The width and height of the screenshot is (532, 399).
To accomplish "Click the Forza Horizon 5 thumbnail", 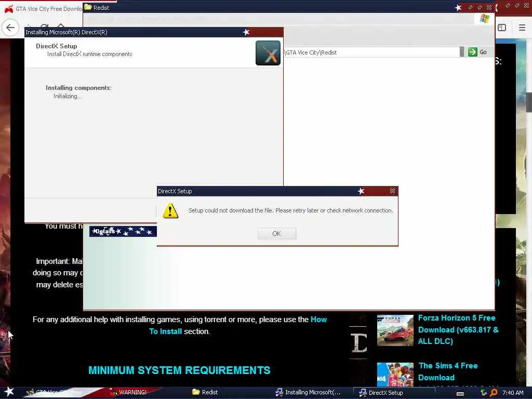I will coord(395,330).
